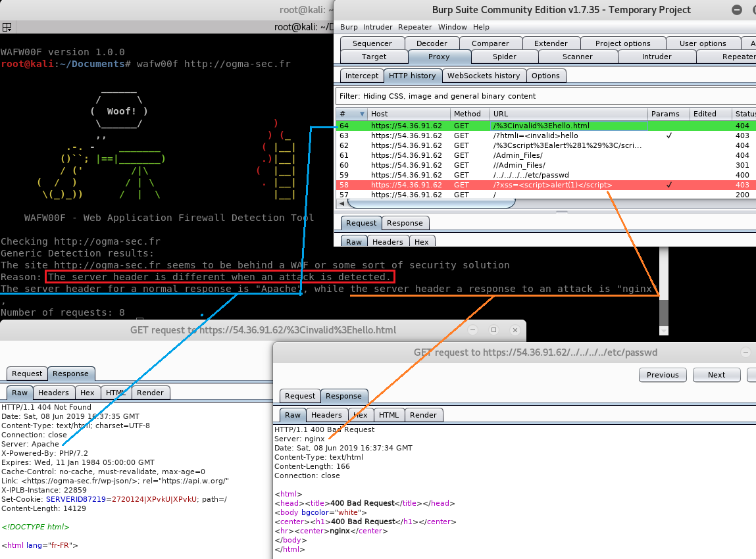
Task: Click the Next button
Action: (x=717, y=375)
